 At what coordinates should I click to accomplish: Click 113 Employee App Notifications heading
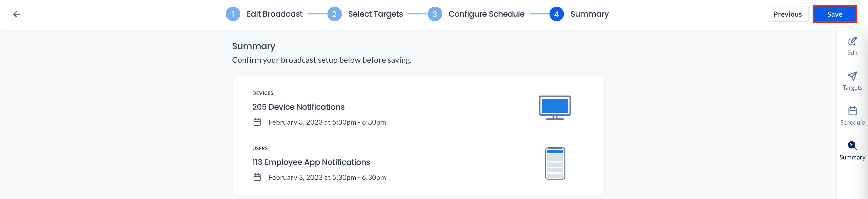tap(311, 162)
